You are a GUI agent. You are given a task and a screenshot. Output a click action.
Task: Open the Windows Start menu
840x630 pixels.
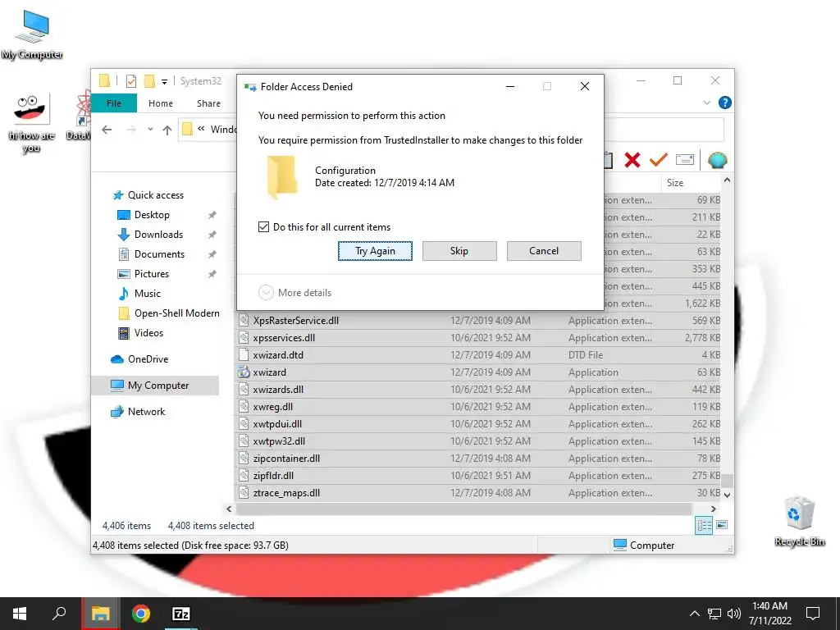coord(20,614)
